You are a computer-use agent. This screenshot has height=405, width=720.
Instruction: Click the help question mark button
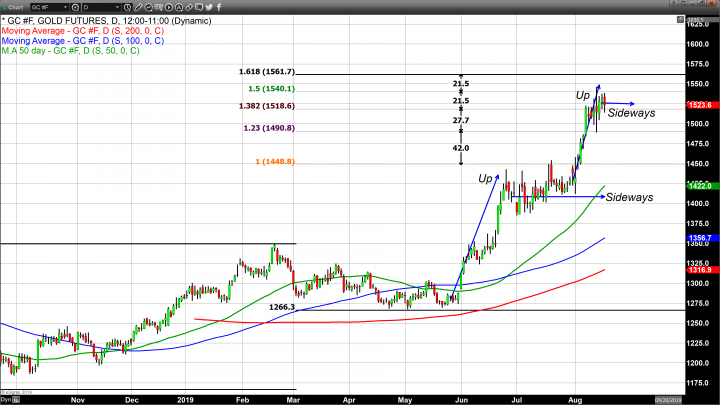coord(674,4)
